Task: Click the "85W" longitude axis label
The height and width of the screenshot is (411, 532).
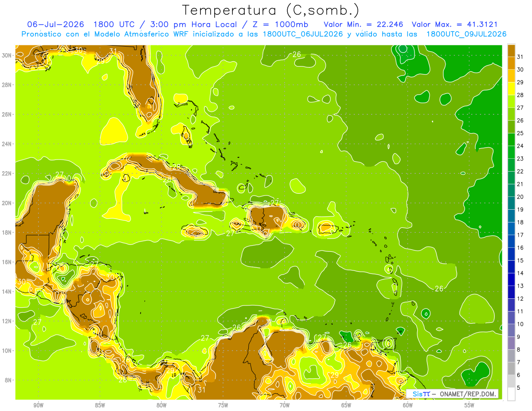Action: (100, 405)
